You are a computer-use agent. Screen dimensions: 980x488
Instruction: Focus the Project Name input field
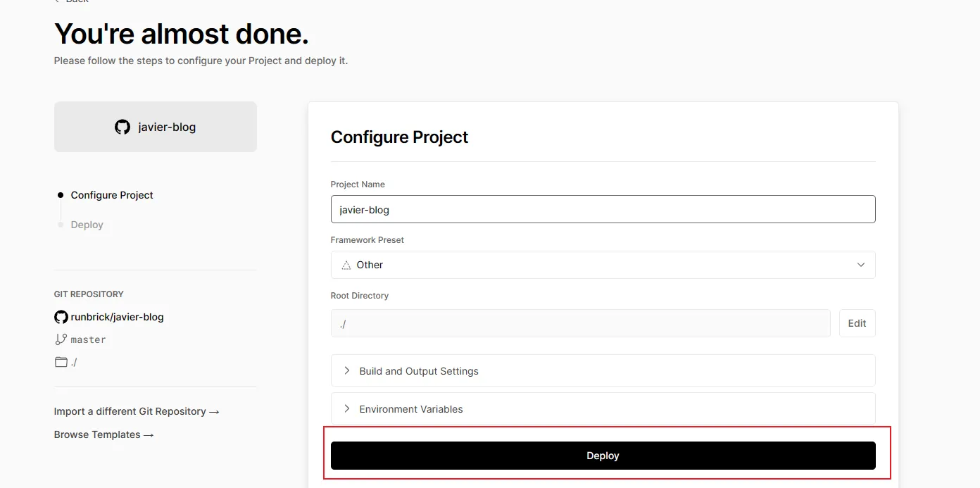pos(603,209)
